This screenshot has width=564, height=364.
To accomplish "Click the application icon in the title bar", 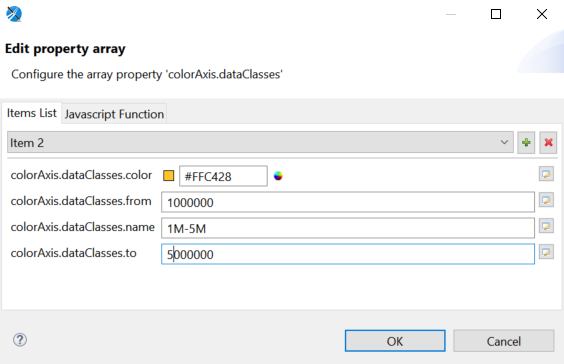I will pyautogui.click(x=14, y=14).
